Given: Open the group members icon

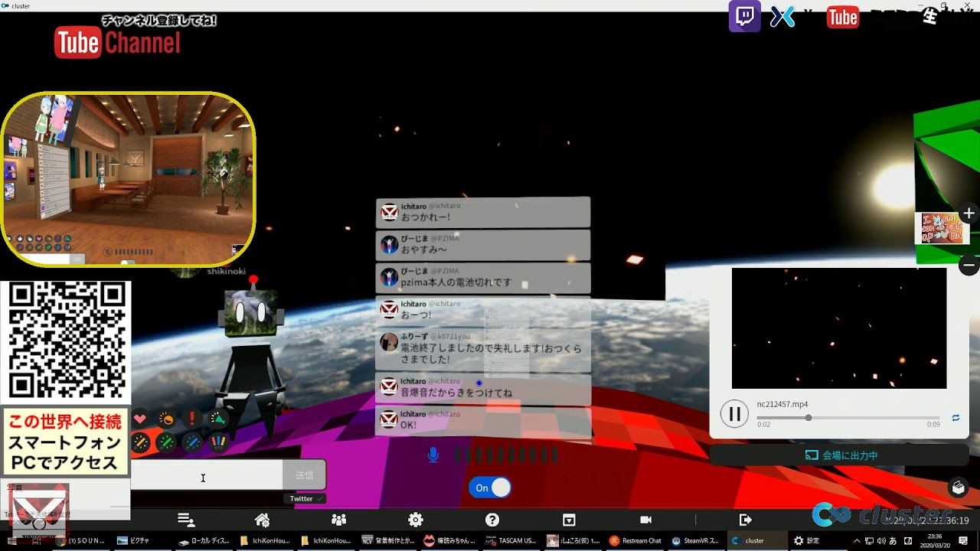Looking at the screenshot, I should (x=339, y=520).
